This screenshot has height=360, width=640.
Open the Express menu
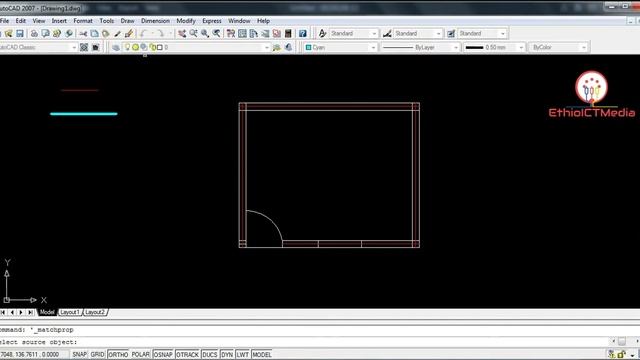(x=211, y=20)
